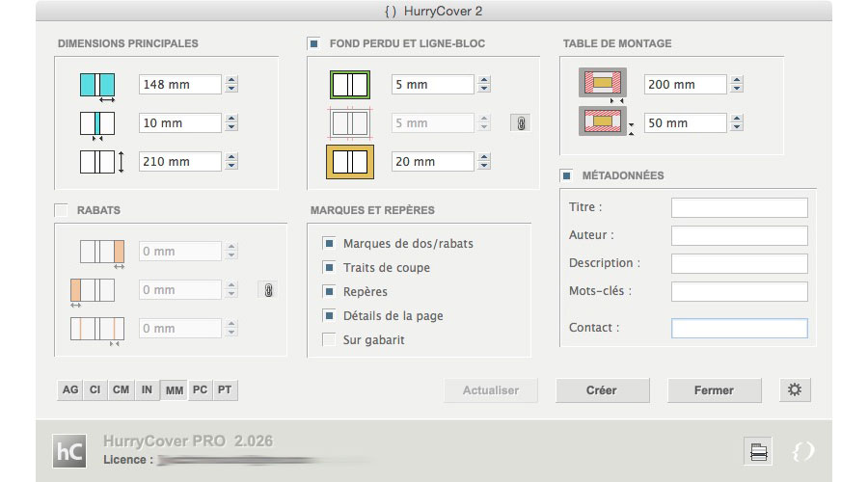Click the dimmed inner bleed icon
This screenshot has height=482, width=868.
coord(350,122)
